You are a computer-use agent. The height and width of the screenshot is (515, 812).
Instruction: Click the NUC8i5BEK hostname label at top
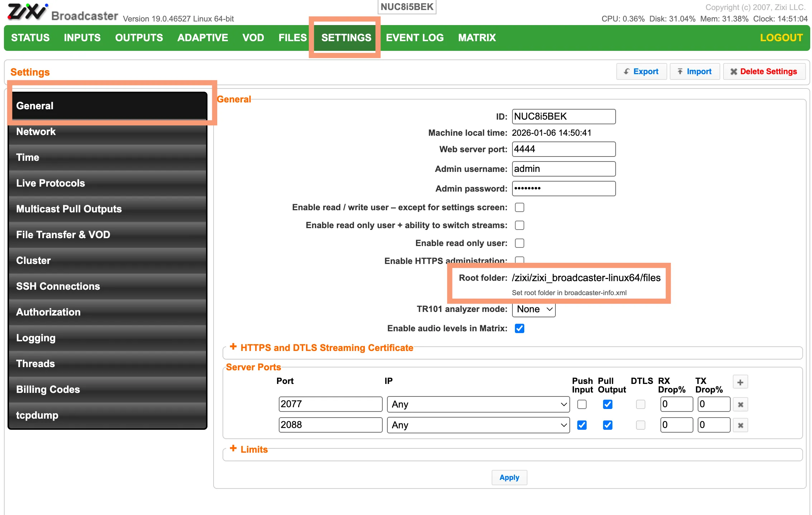[407, 7]
